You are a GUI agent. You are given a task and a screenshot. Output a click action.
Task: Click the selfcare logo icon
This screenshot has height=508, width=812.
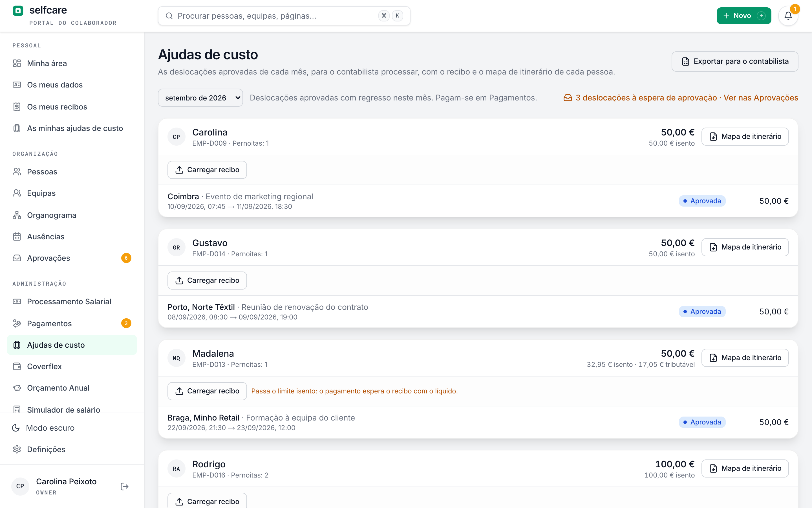pyautogui.click(x=18, y=11)
